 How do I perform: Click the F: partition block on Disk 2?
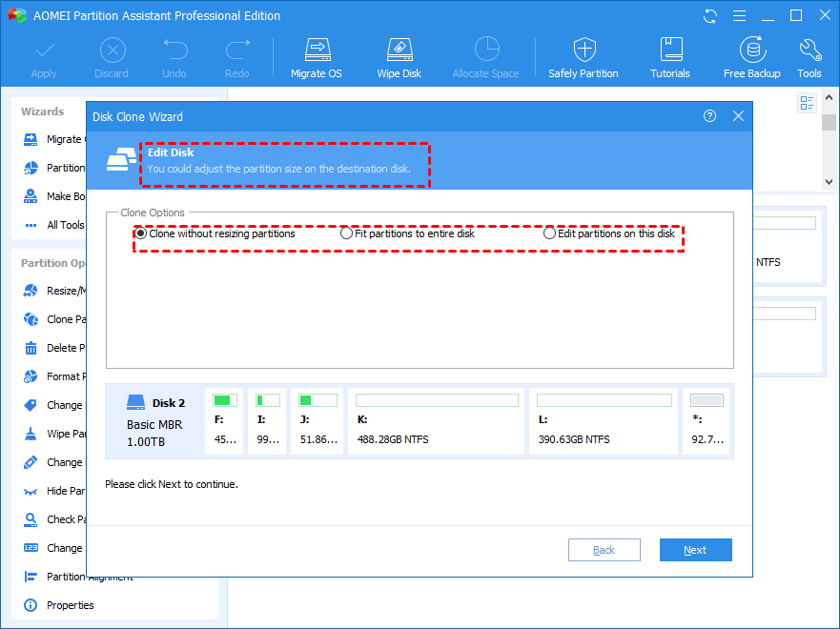[x=225, y=420]
